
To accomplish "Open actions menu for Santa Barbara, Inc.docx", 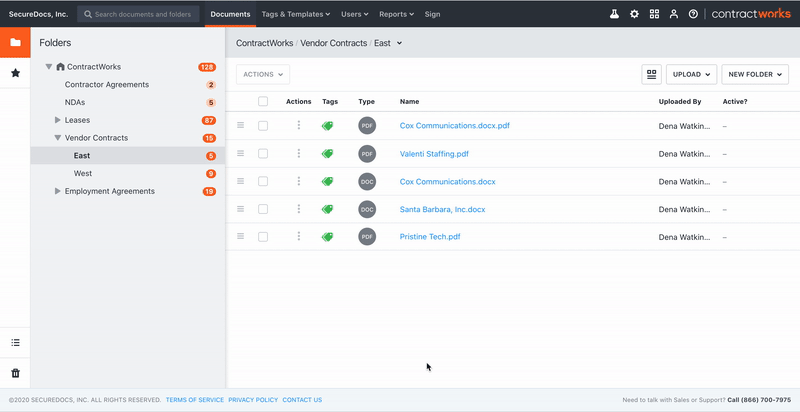I will 298,209.
